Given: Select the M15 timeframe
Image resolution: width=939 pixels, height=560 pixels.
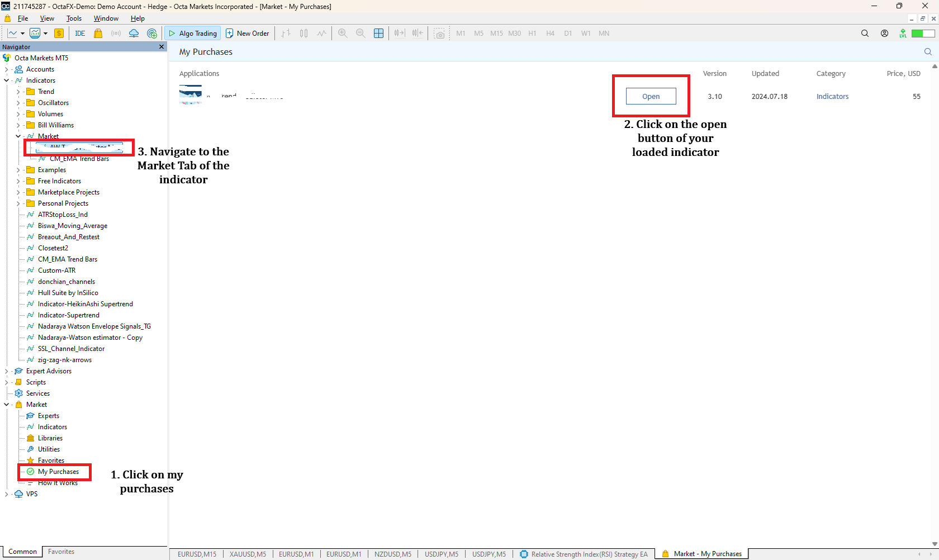Looking at the screenshot, I should click(496, 33).
